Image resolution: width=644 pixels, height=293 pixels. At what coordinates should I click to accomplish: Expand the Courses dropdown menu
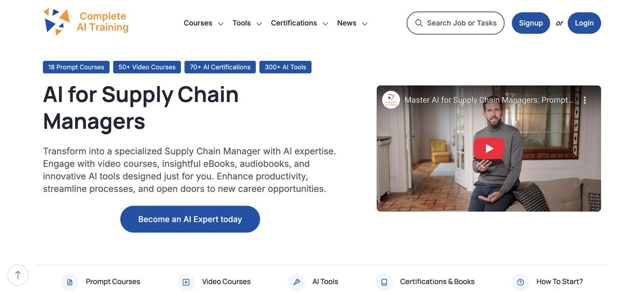(203, 23)
